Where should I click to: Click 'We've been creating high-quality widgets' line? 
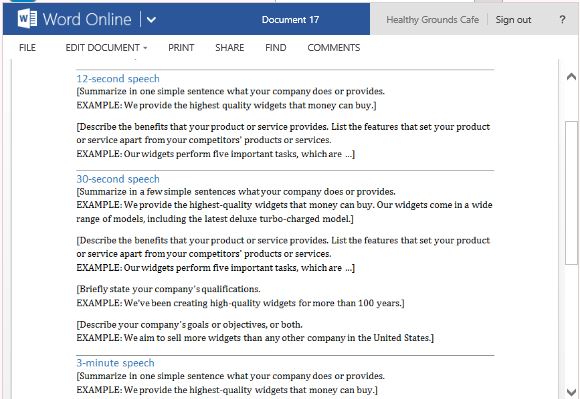pyautogui.click(x=240, y=303)
